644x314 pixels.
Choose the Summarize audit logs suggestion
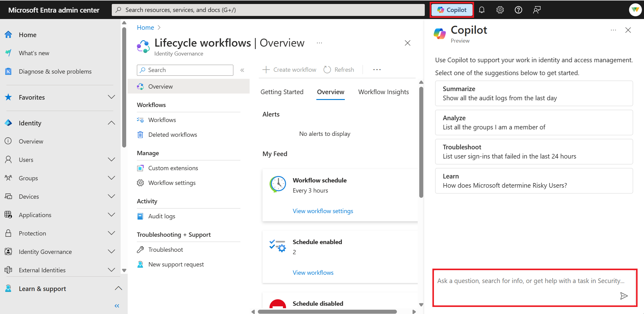534,93
